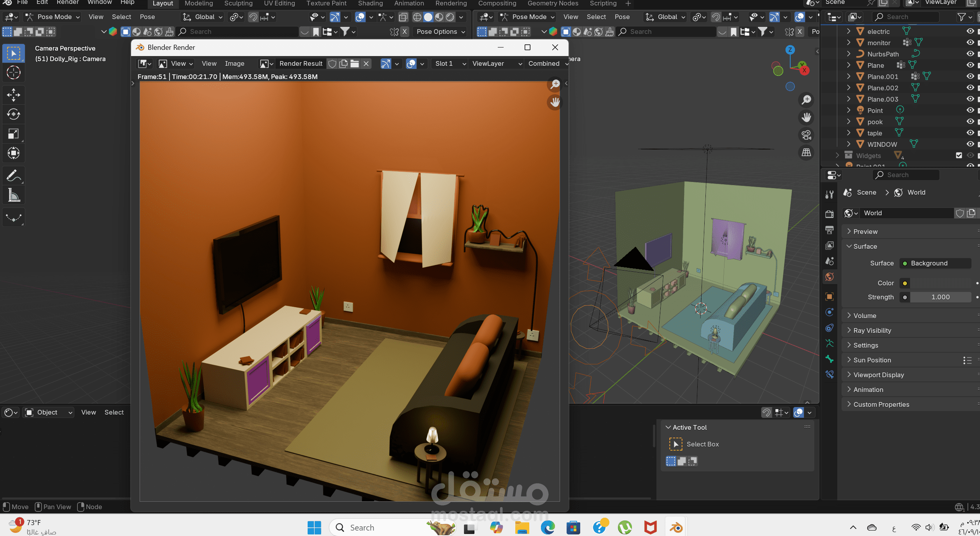
Task: Click Blender icon in Windows taskbar
Action: pos(676,528)
